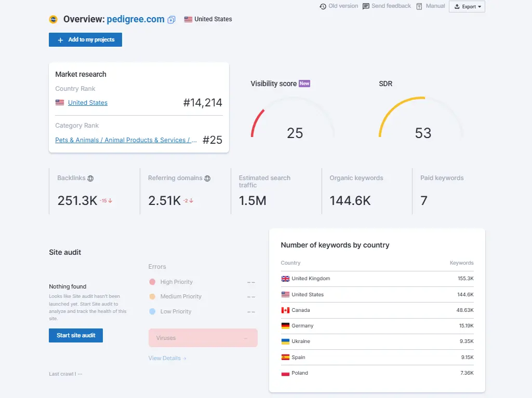Click the New badge beside Visibility score
Viewport: 532px width, 398px height.
click(x=304, y=84)
